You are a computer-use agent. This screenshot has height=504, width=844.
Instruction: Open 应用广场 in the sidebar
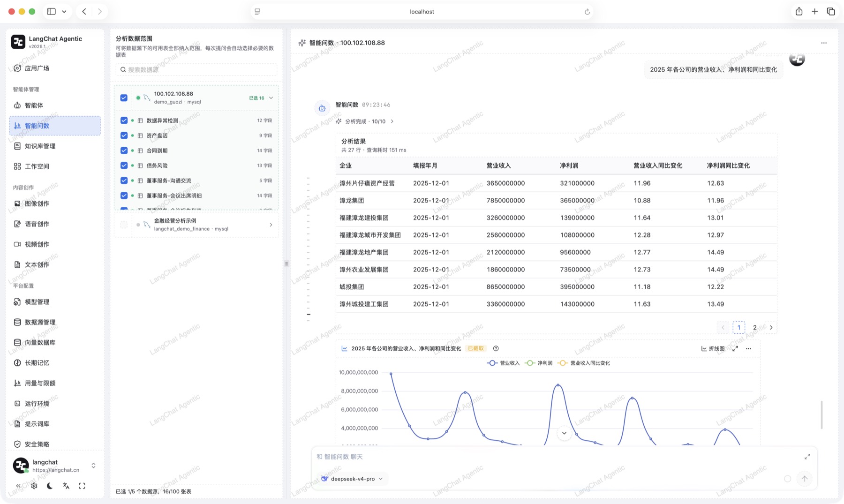click(55, 68)
